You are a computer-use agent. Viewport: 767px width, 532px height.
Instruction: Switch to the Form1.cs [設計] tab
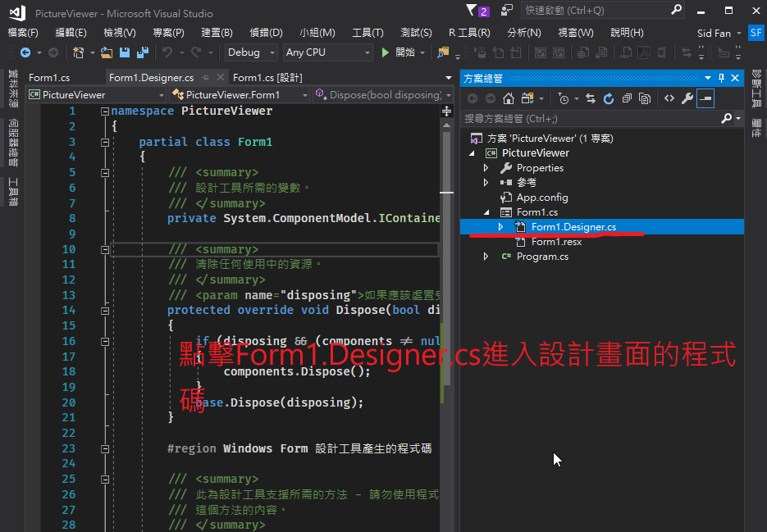click(x=267, y=78)
